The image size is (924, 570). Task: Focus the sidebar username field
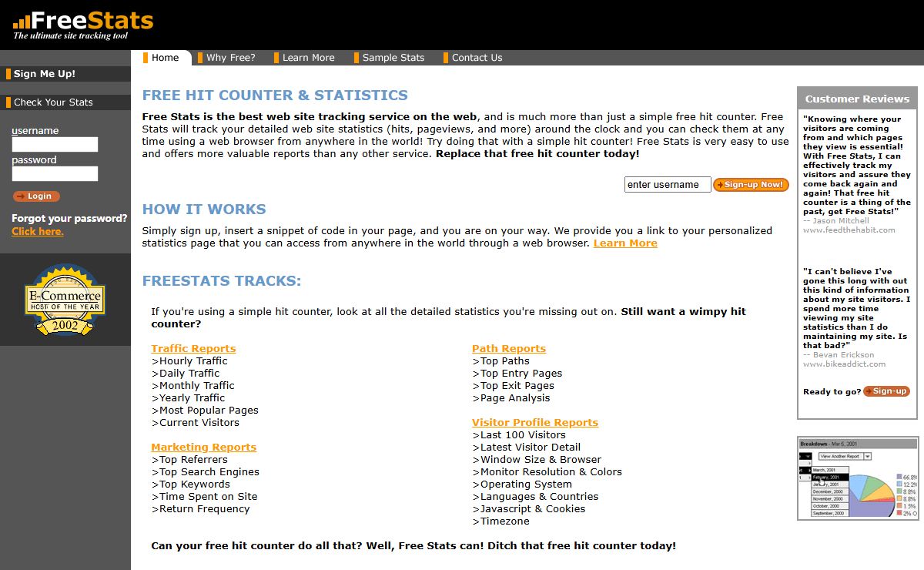pyautogui.click(x=55, y=144)
